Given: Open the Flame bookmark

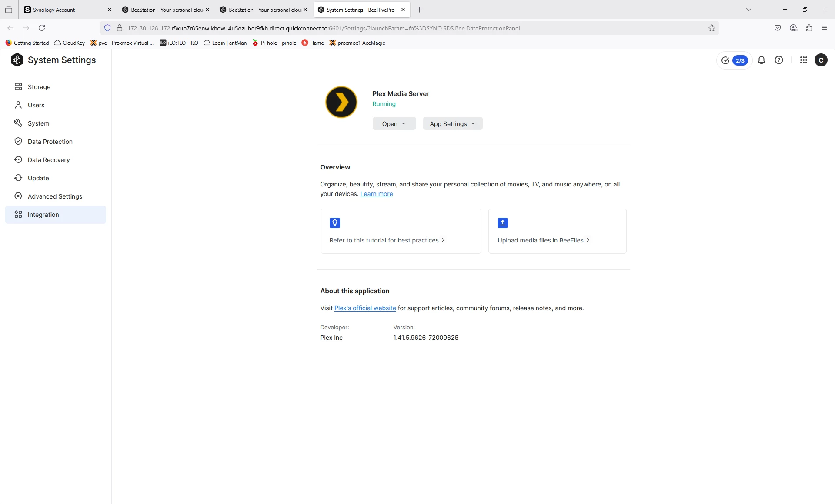Looking at the screenshot, I should (313, 43).
